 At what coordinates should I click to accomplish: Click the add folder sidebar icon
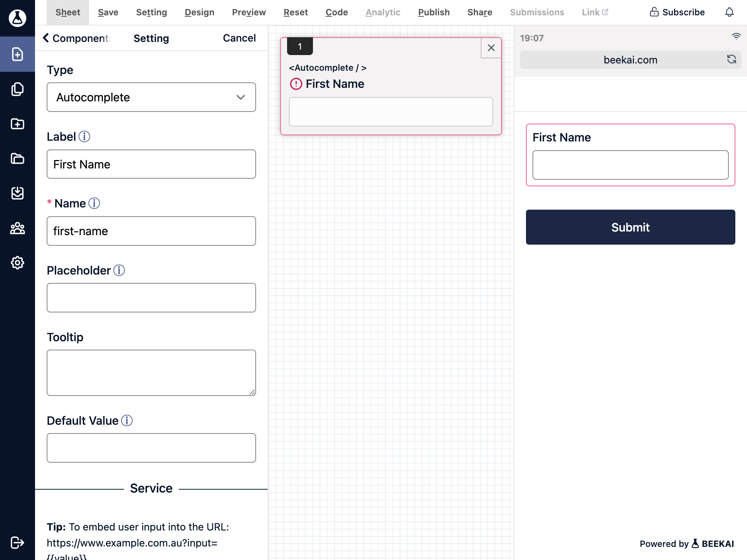coord(18,124)
